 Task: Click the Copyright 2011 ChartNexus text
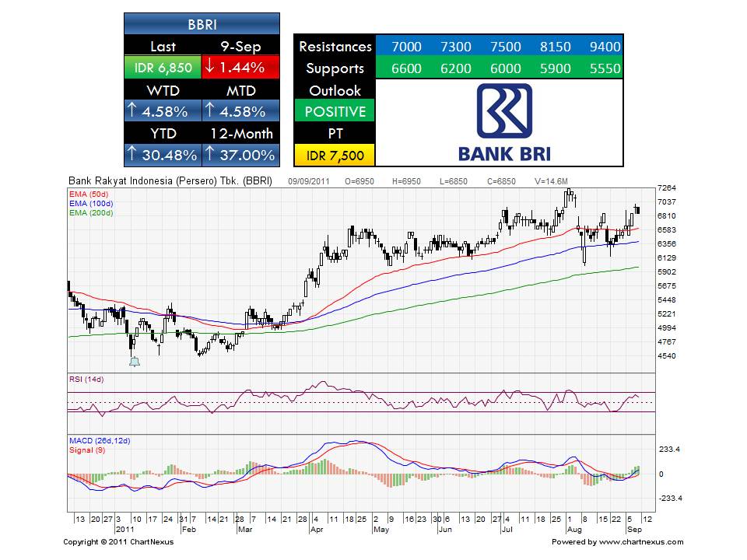click(x=118, y=542)
